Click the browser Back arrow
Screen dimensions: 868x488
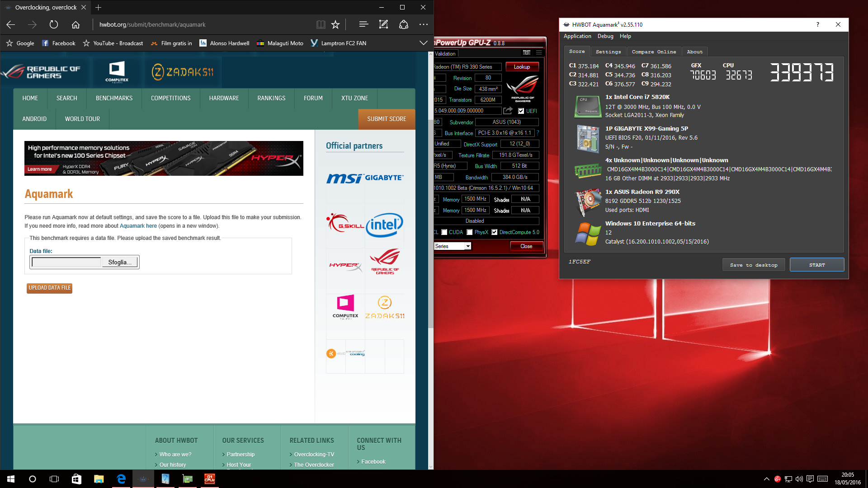pos(11,24)
